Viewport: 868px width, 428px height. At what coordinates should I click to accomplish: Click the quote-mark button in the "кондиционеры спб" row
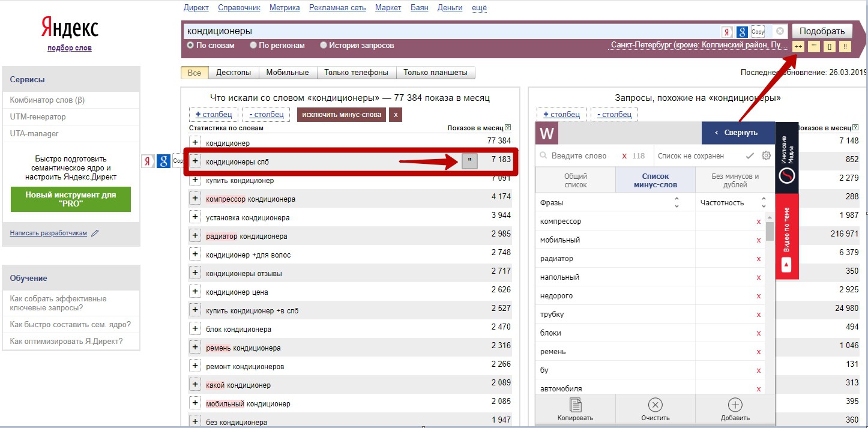click(469, 161)
